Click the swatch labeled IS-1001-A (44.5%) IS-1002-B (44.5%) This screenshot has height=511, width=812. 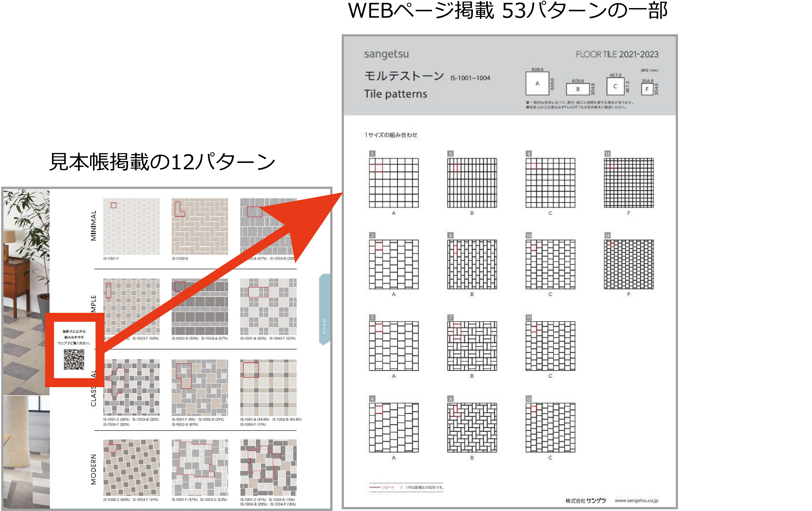268,388
